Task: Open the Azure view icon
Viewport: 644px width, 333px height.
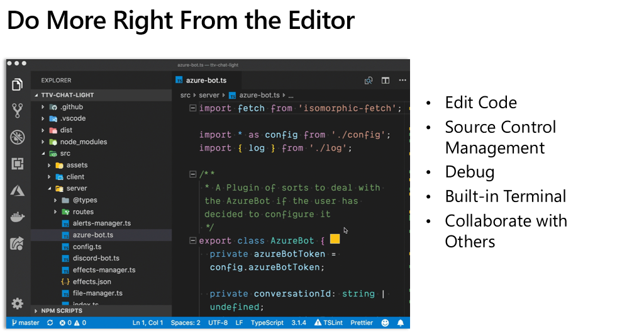Action: (17, 190)
